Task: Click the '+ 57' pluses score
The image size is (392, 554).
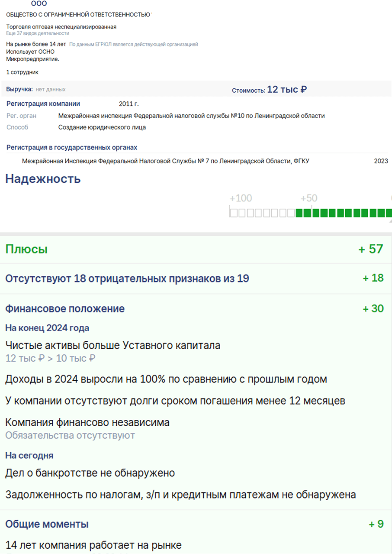Action: [371, 249]
